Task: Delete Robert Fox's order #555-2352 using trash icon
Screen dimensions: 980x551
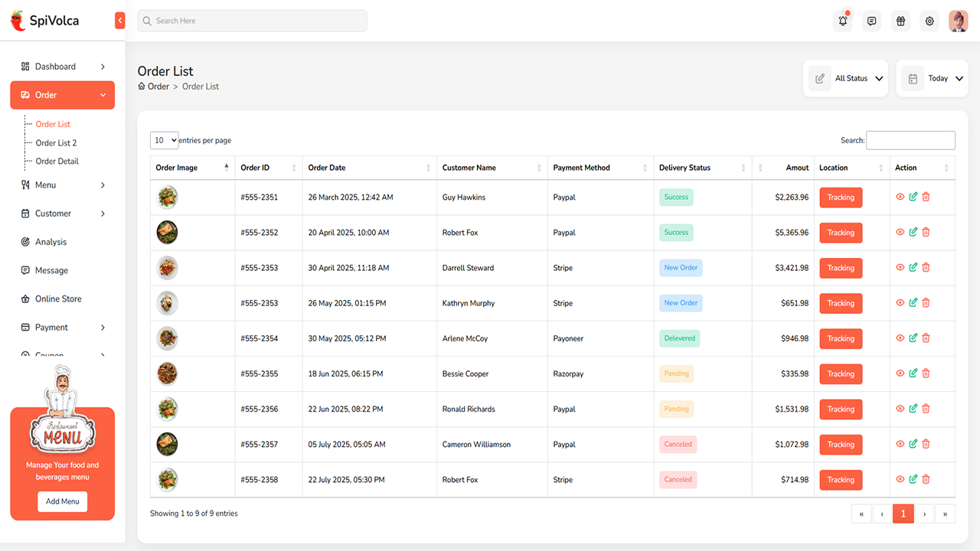Action: 926,233
